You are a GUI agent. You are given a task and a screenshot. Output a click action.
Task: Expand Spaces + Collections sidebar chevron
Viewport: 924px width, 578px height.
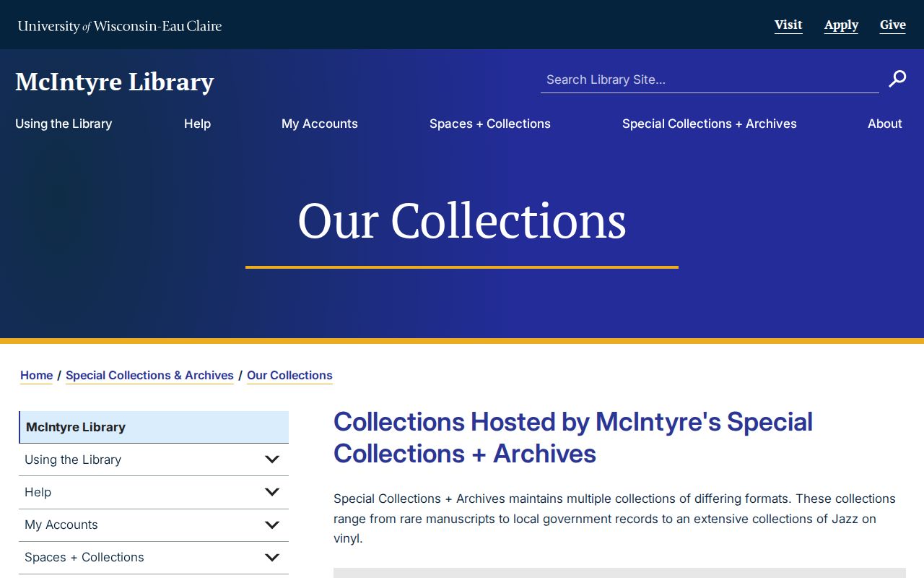click(272, 557)
